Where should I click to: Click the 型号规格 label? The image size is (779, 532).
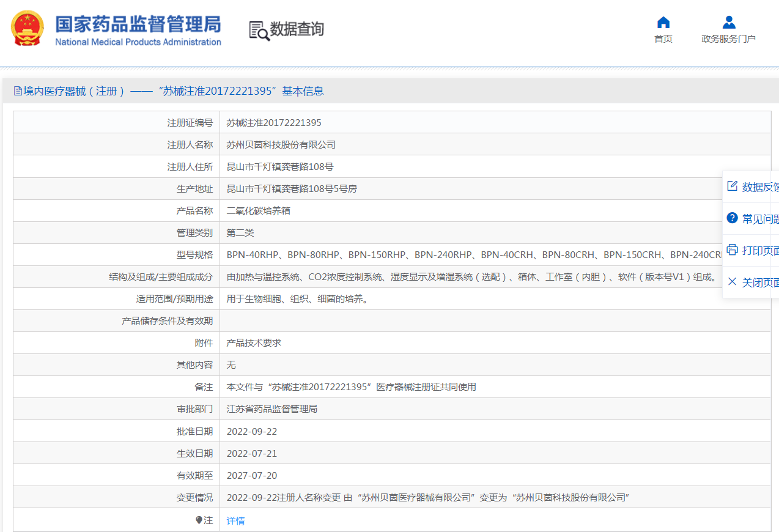click(x=195, y=255)
